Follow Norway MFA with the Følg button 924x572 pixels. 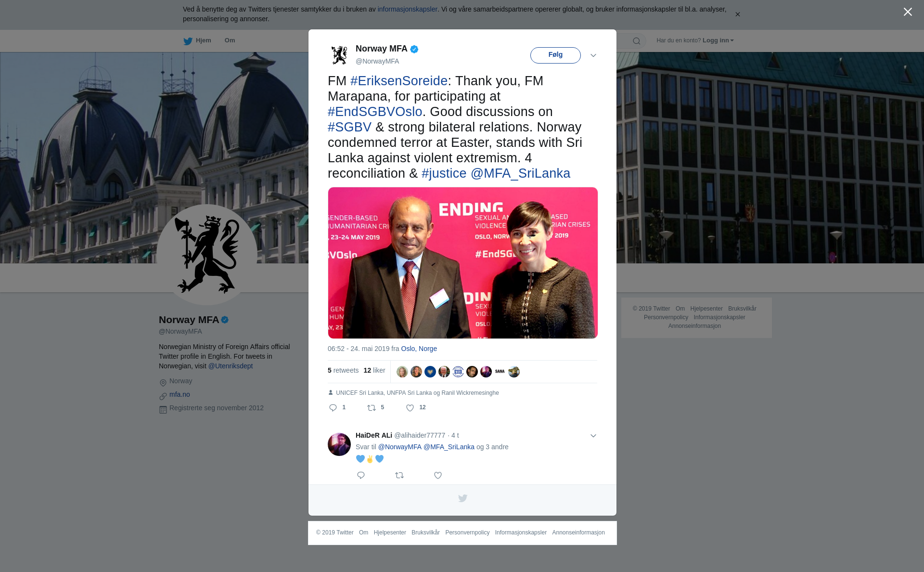click(x=555, y=55)
